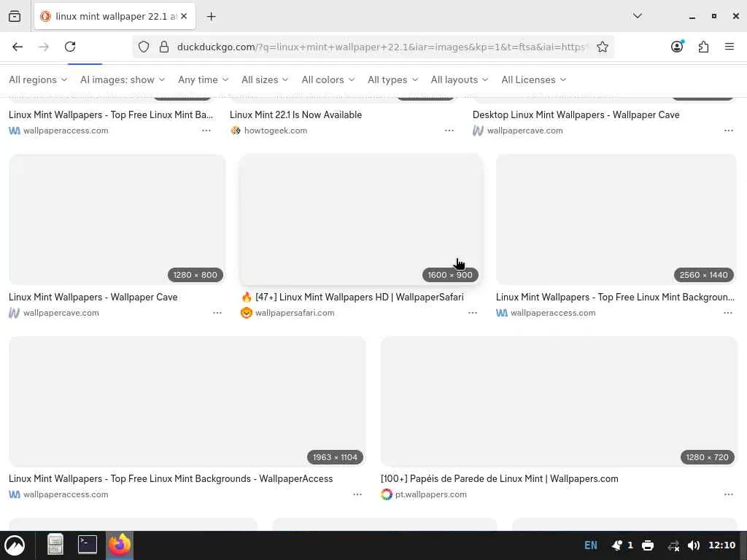Screen dimensions: 747x560
Task: Visit howtogeek.com source link
Action: pyautogui.click(x=275, y=131)
